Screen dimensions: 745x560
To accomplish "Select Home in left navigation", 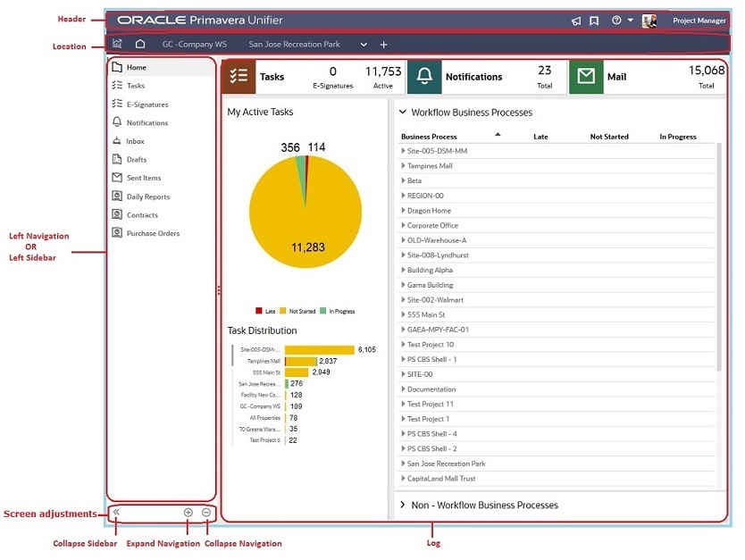I will coord(162,68).
